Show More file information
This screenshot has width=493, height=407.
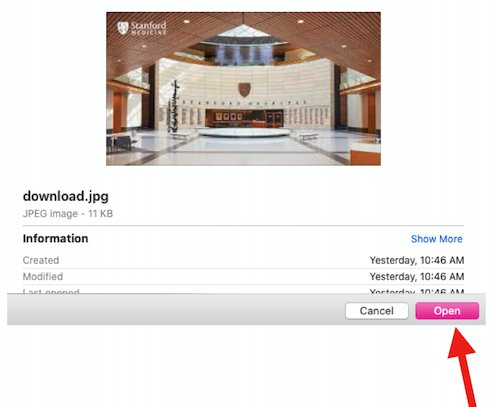pos(436,239)
